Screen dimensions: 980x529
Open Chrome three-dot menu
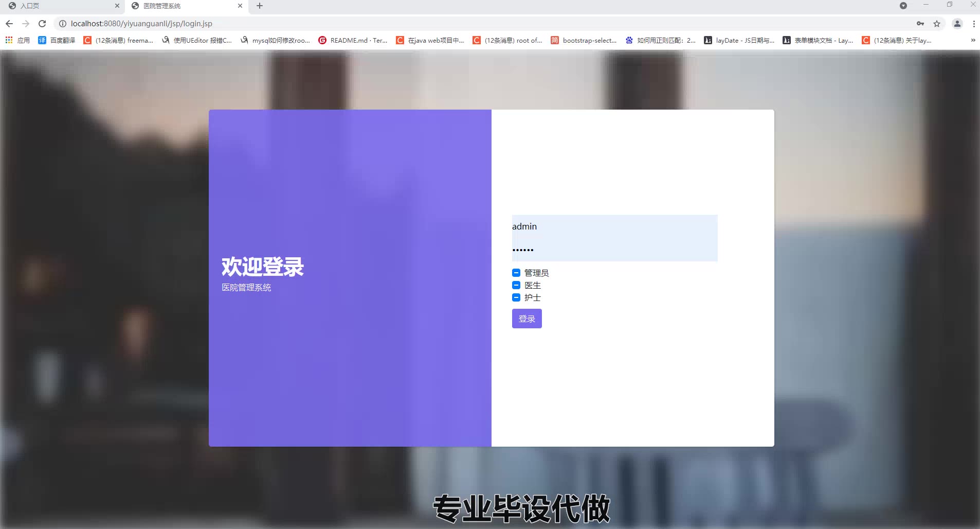[x=974, y=24]
